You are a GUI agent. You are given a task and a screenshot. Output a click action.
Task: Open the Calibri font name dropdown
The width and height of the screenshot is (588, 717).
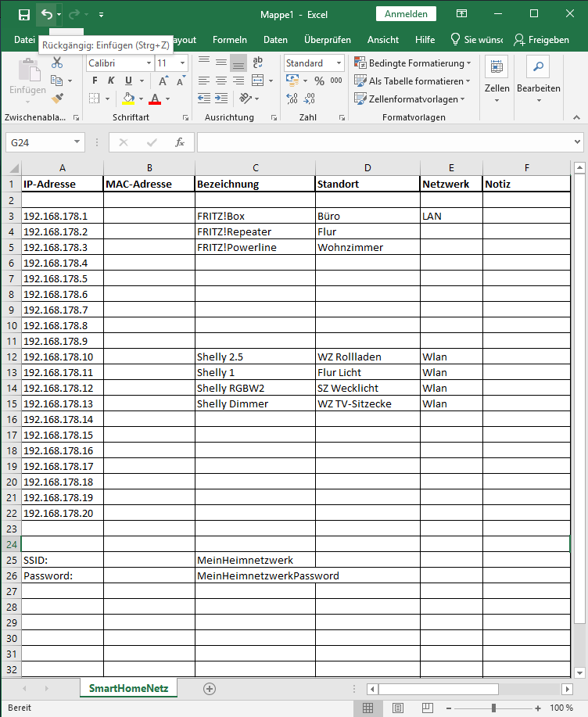pyautogui.click(x=148, y=63)
